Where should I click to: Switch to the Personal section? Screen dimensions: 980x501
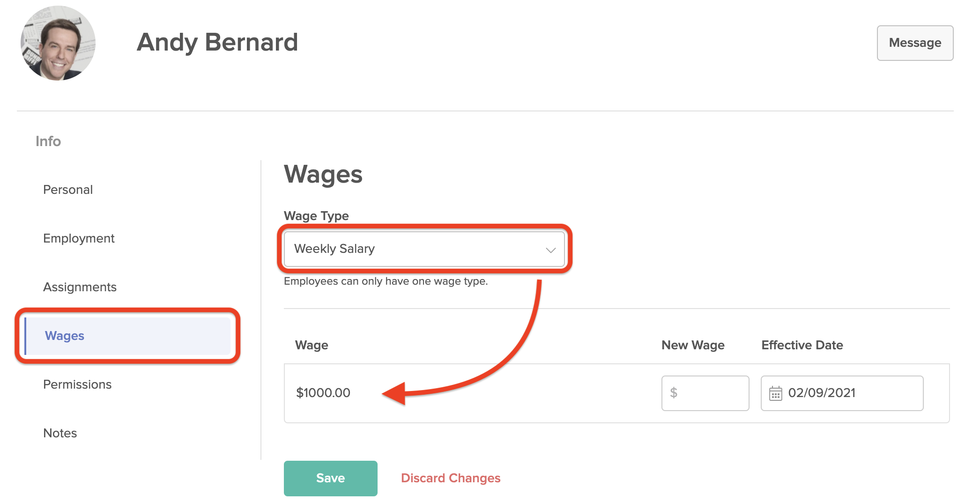68,190
